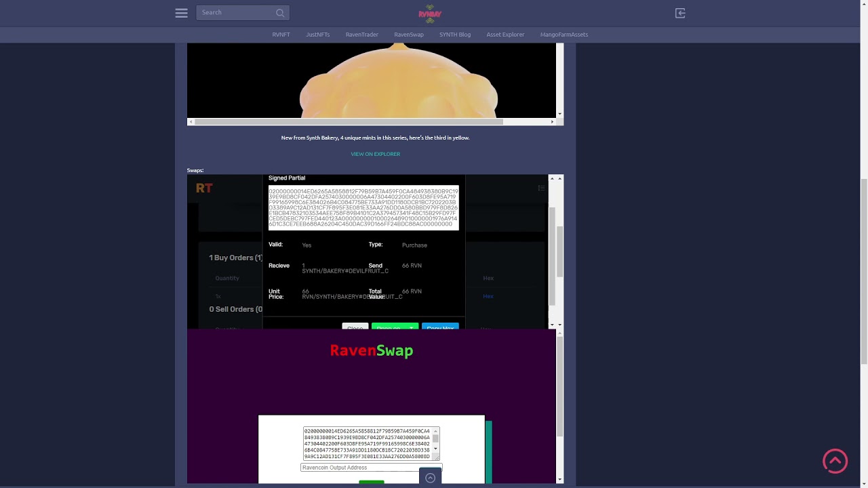This screenshot has width=868, height=488.
Task: Click the Close button in Signed Partial dialog
Action: (x=355, y=327)
